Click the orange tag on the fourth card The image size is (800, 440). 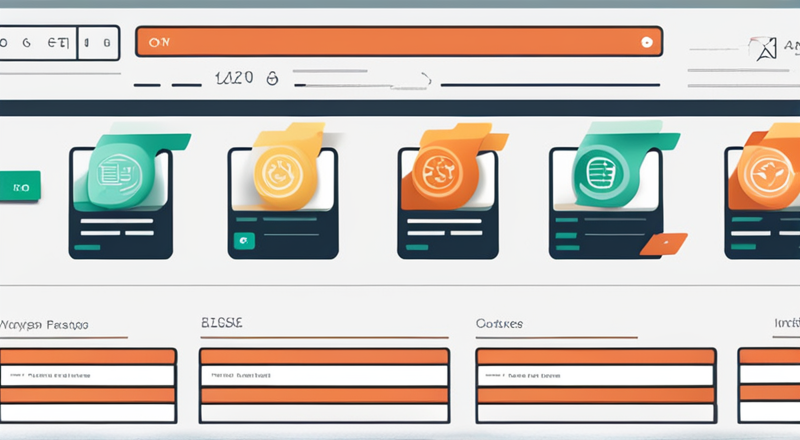tap(663, 244)
